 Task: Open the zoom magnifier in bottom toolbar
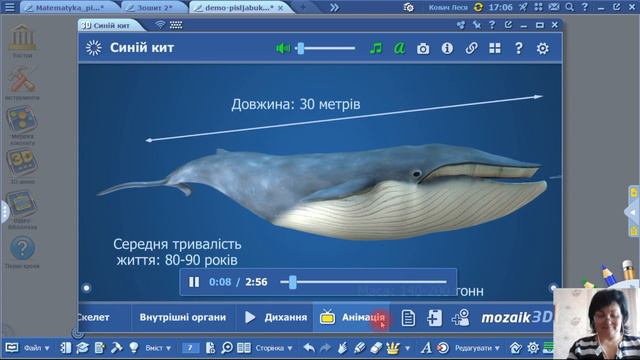(x=227, y=348)
